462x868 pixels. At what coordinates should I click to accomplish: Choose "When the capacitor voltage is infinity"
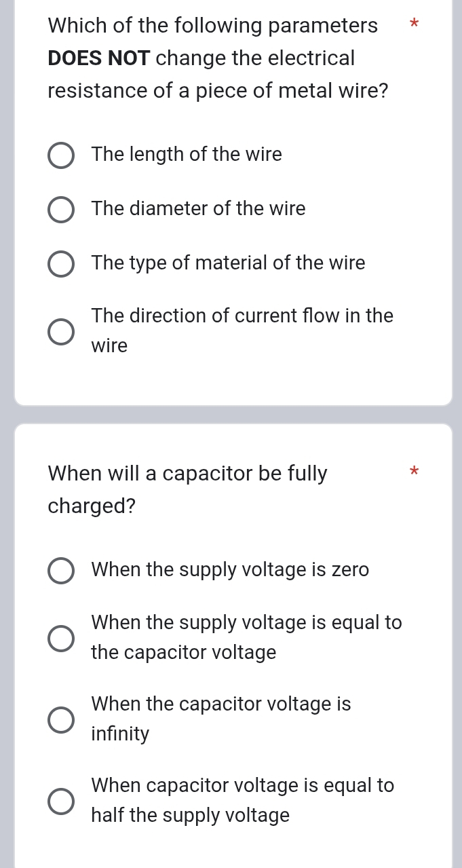click(x=61, y=719)
